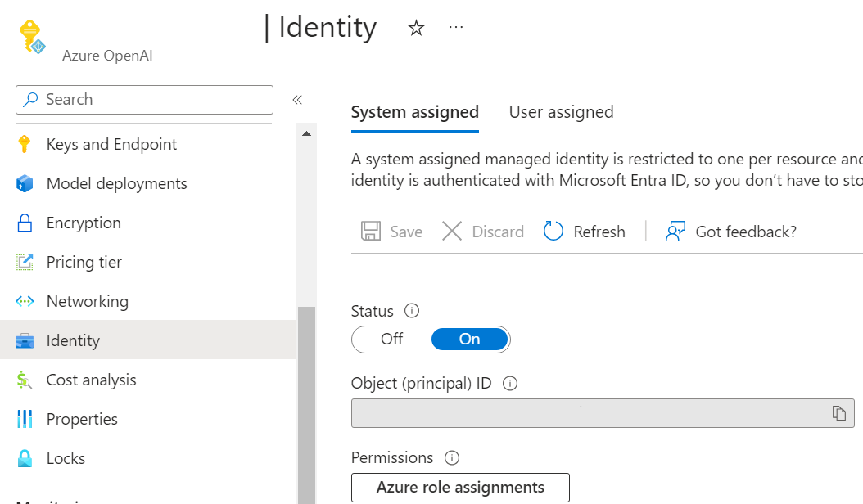The width and height of the screenshot is (863, 504).
Task: Click info icon beside Object principal ID
Action: point(510,383)
